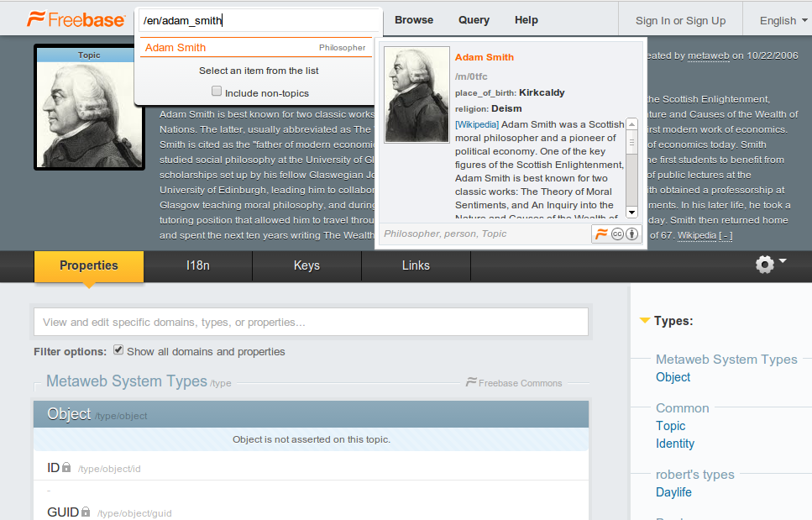Click the /type/object/guid path text
This screenshot has height=520, width=812.
(134, 513)
